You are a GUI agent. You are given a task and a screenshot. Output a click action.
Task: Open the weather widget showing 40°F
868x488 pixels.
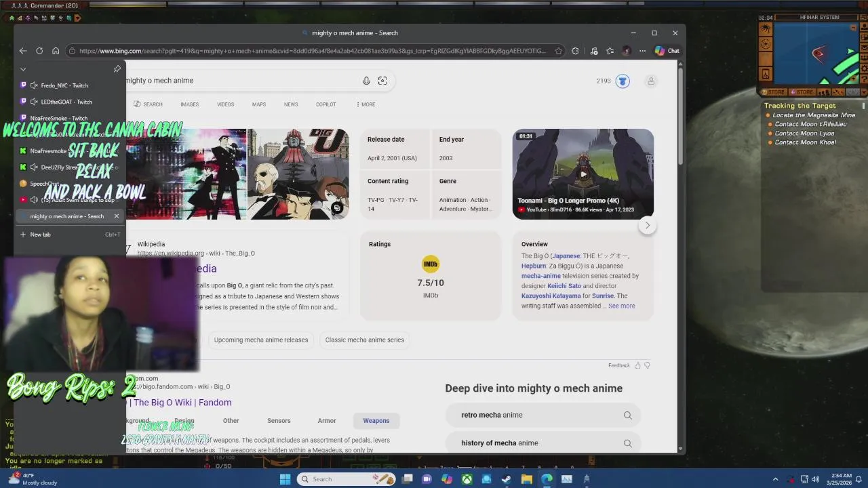pyautogui.click(x=33, y=479)
